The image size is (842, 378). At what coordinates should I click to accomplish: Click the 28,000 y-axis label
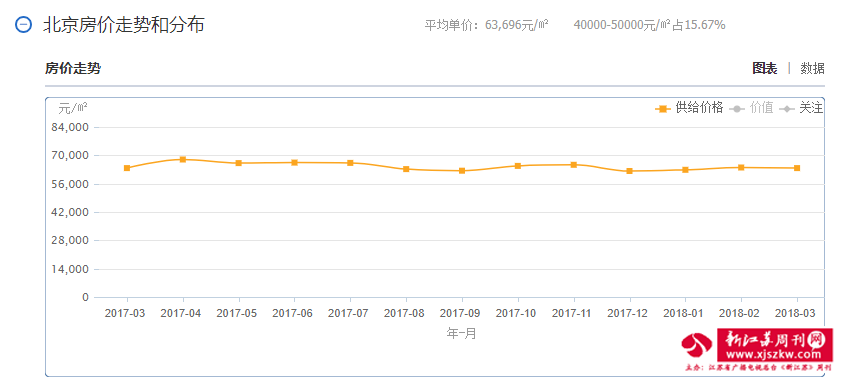coord(70,241)
